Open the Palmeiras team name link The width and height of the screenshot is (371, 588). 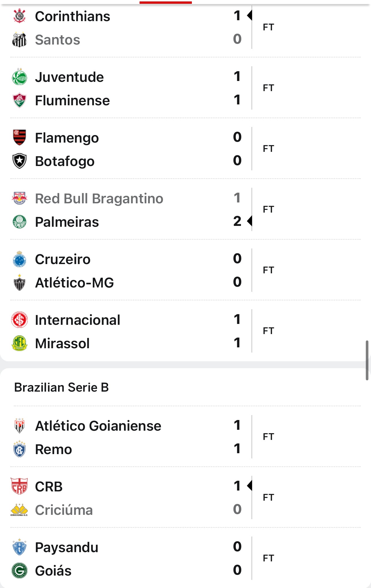(x=67, y=222)
